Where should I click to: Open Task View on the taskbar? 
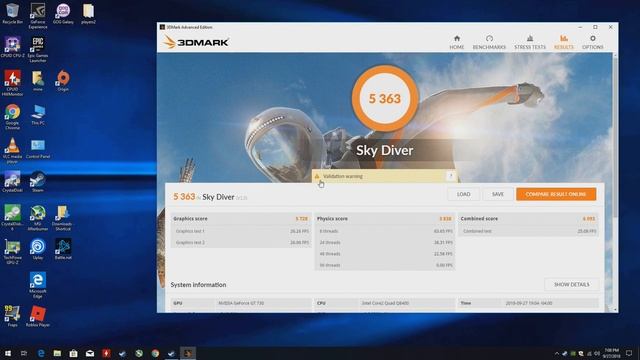24,353
